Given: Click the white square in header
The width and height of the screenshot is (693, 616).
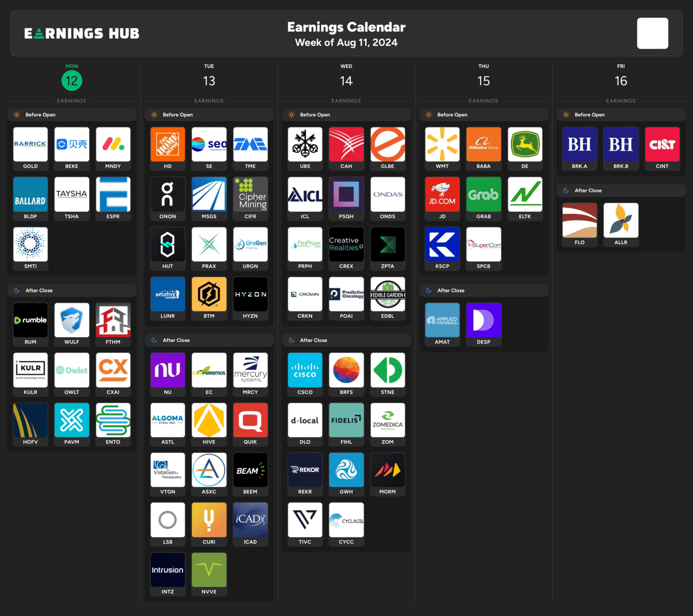Looking at the screenshot, I should [653, 33].
